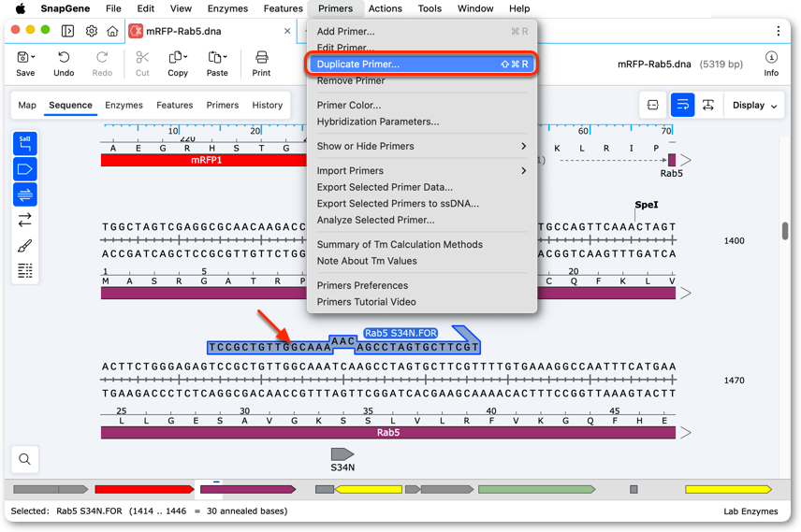Click the line spacing view icon

click(x=708, y=105)
